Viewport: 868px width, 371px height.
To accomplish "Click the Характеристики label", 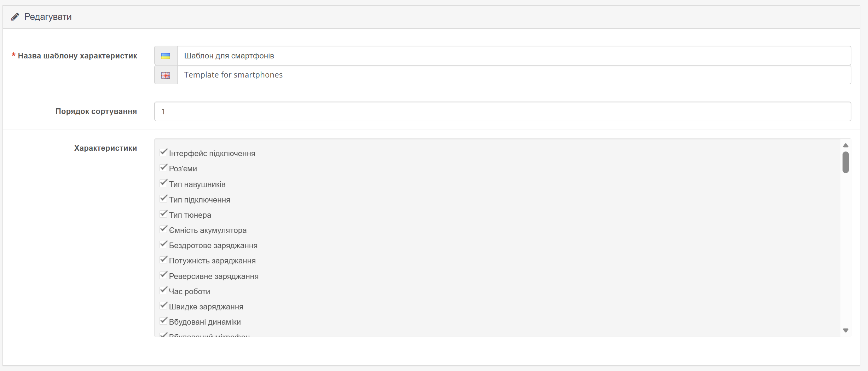I will [105, 148].
